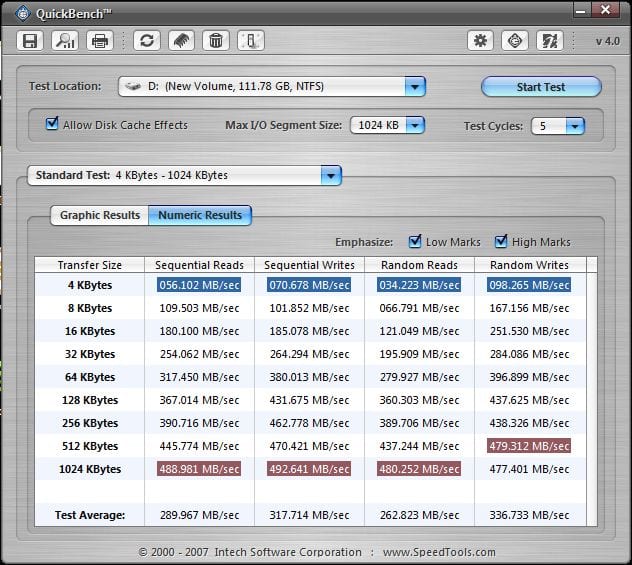Open the print preview magnifier icon
The image size is (632, 565).
click(65, 41)
